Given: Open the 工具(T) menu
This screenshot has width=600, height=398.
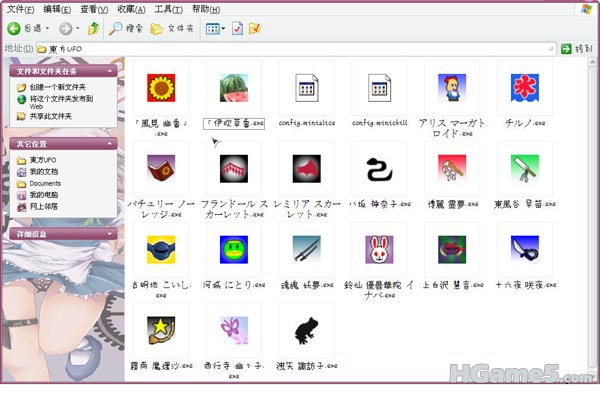Looking at the screenshot, I should (x=168, y=9).
